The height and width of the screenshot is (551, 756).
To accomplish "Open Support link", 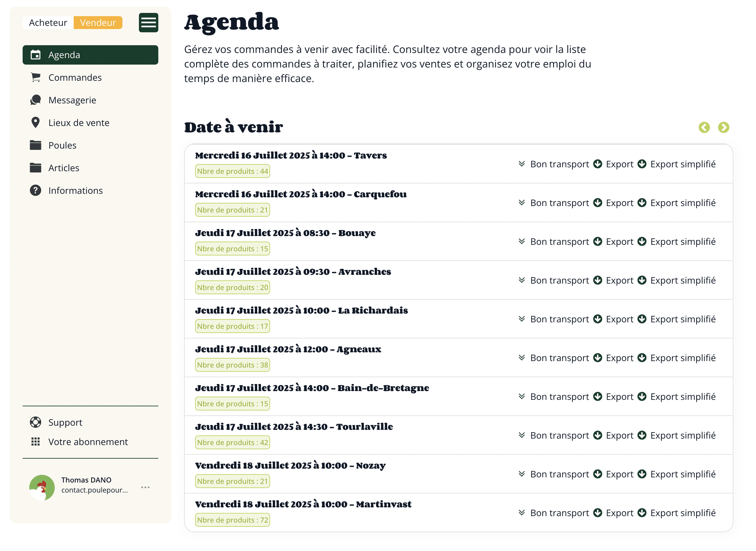I will (65, 423).
